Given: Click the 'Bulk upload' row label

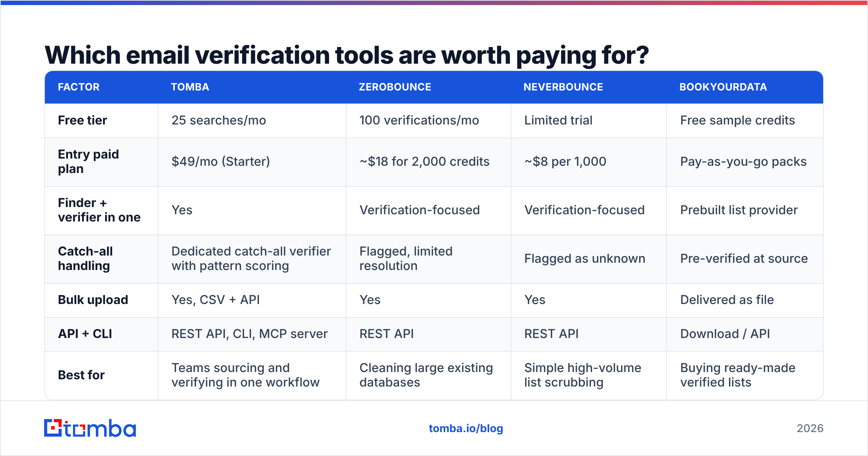Looking at the screenshot, I should pos(93,300).
